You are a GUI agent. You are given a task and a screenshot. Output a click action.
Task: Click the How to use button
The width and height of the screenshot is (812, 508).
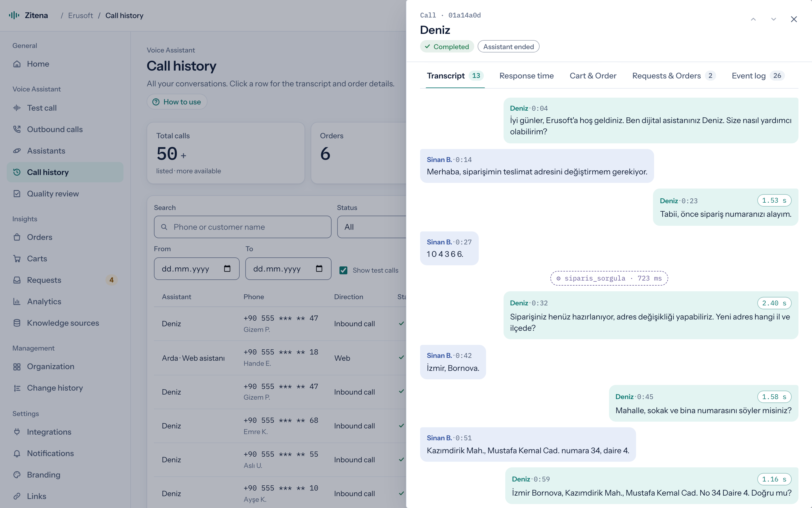(177, 102)
